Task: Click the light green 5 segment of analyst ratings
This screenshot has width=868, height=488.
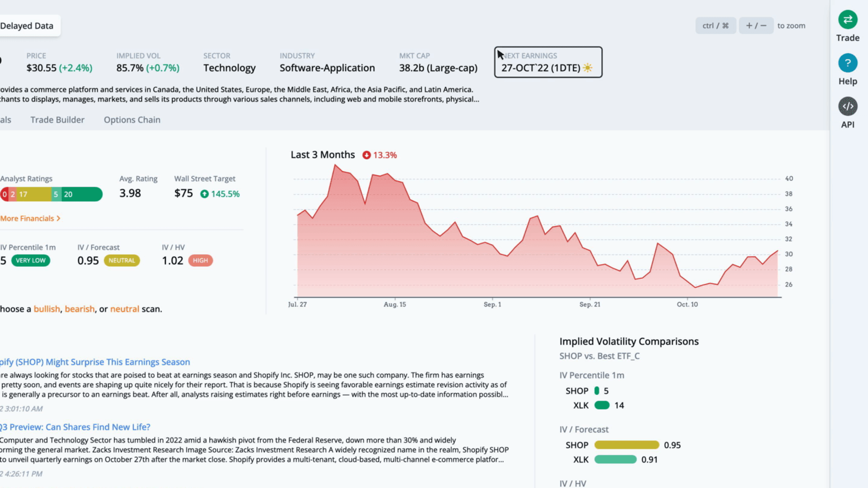Action: pyautogui.click(x=56, y=194)
